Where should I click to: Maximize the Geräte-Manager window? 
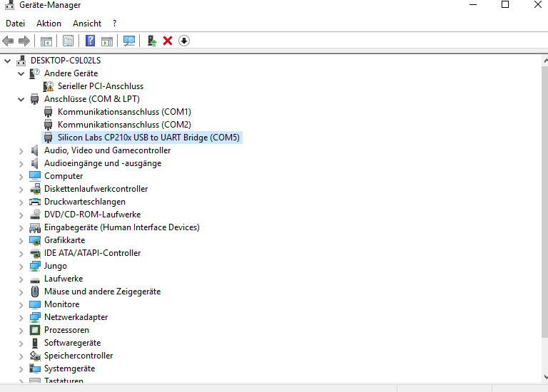tap(505, 5)
